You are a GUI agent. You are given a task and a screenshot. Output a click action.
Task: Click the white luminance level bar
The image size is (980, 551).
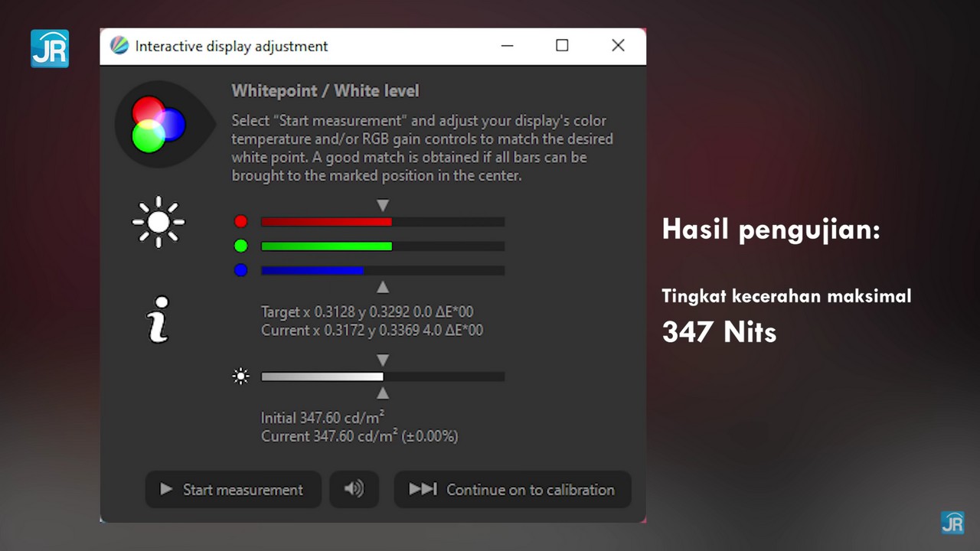point(382,377)
